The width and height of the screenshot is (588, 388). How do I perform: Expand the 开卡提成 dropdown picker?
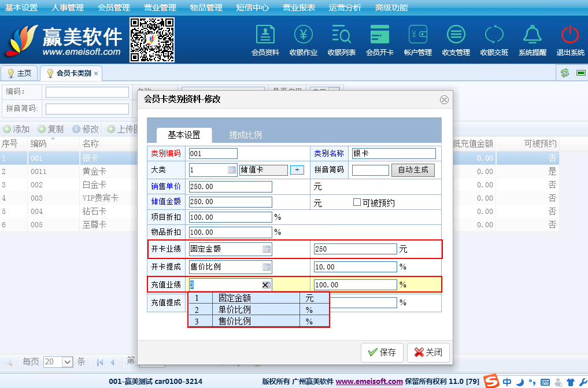[x=266, y=267]
